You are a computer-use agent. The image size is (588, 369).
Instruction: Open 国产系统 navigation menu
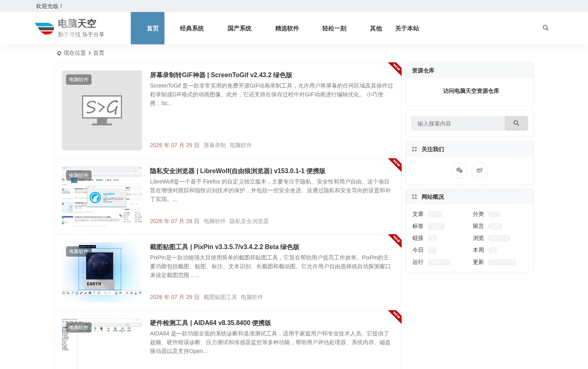coord(240,28)
